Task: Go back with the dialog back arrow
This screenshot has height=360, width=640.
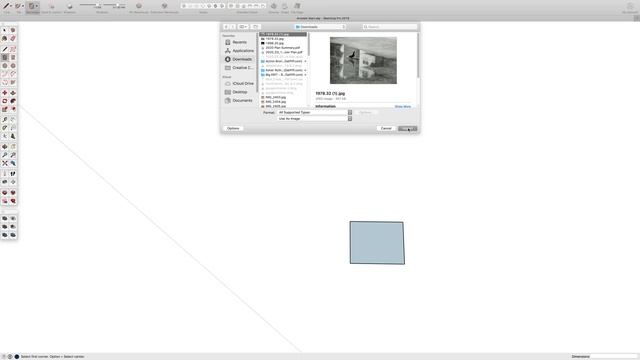Action: click(226, 27)
